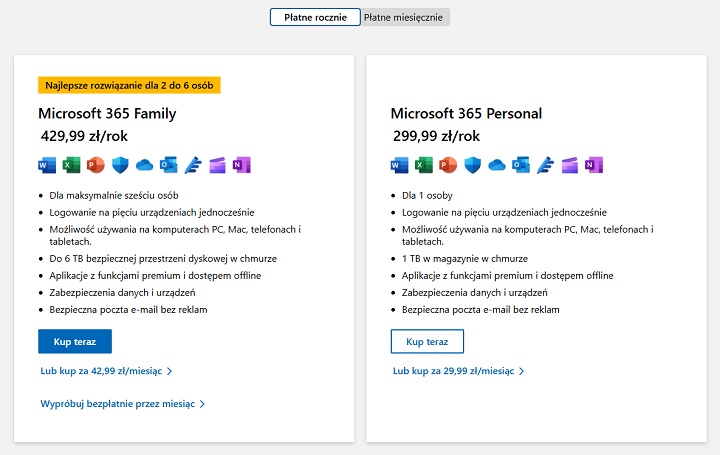720x455 pixels.
Task: Click chevron after 29,99 zł/miesiąc offer
Action: [521, 371]
